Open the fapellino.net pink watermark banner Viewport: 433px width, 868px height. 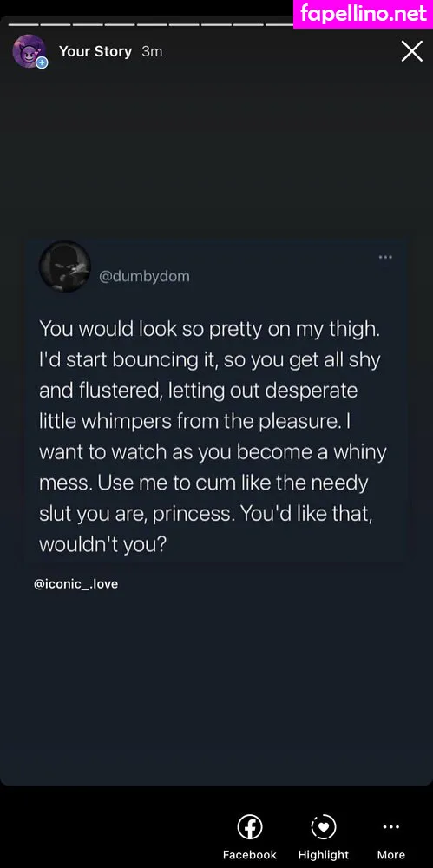coord(364,15)
